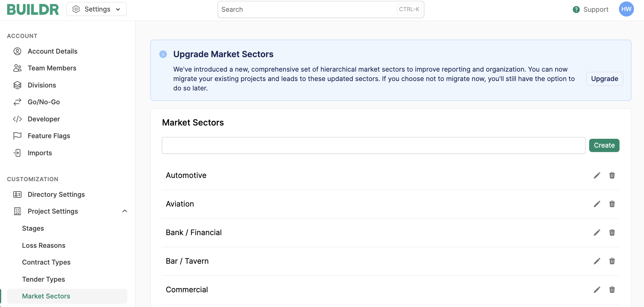Select Directory Settings in sidebar
The width and height of the screenshot is (644, 307).
click(x=56, y=194)
